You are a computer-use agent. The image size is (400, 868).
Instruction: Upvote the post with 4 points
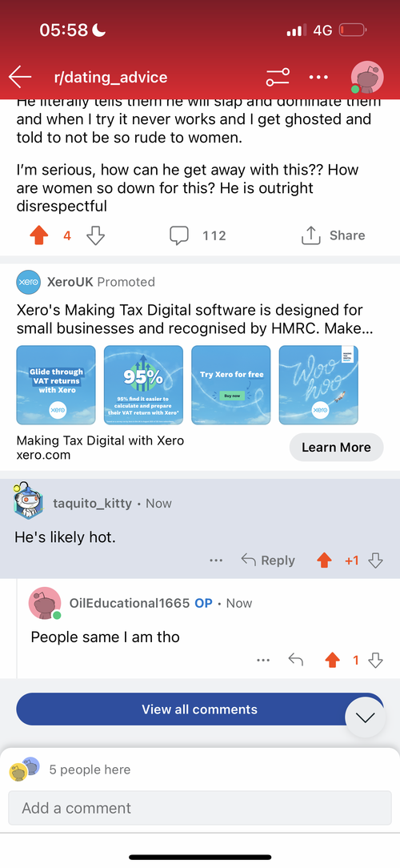pos(38,236)
